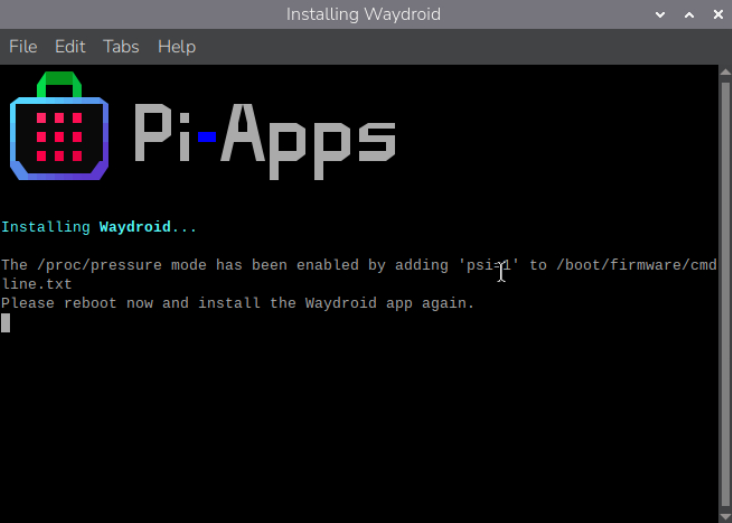
Task: Click the 'Please reboot now' message line
Action: 238,303
